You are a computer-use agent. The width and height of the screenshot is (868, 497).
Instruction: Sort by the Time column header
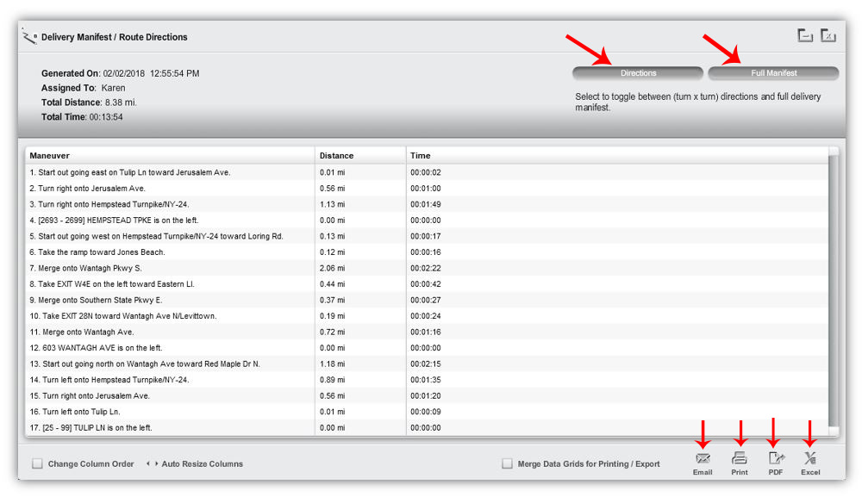(617, 156)
